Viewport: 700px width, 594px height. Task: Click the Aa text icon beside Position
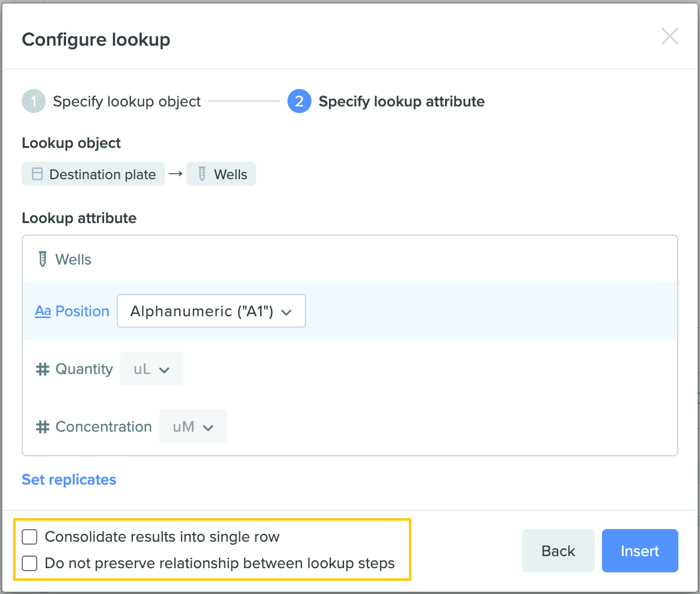[x=43, y=311]
